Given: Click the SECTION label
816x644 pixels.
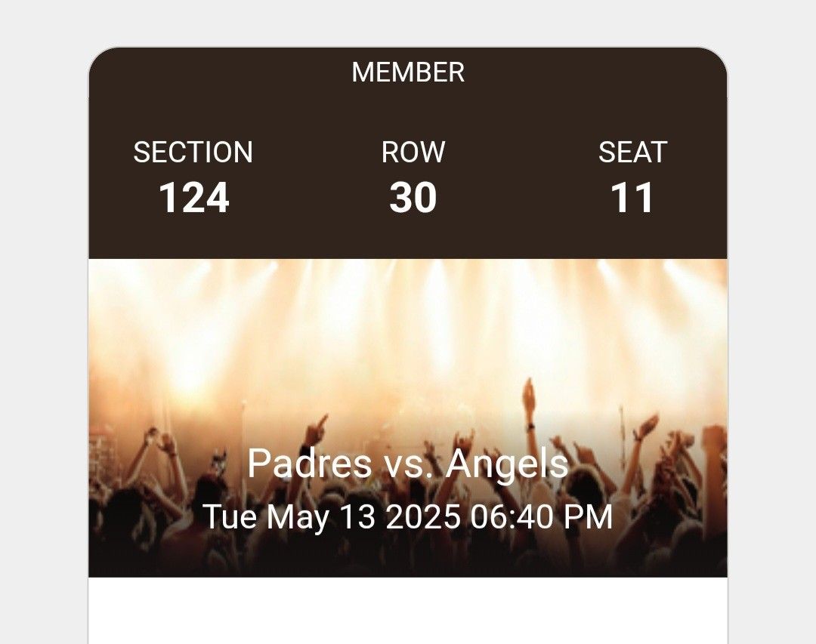Looking at the screenshot, I should click(x=193, y=153).
